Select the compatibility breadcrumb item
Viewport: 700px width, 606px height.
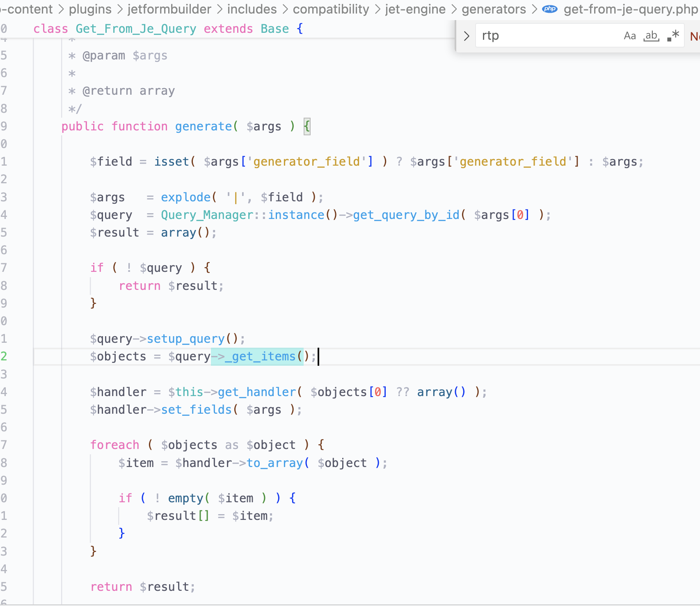tap(331, 9)
